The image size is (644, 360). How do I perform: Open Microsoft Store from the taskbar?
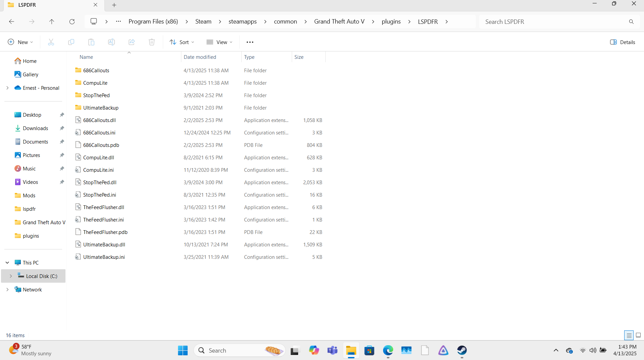[369, 350]
